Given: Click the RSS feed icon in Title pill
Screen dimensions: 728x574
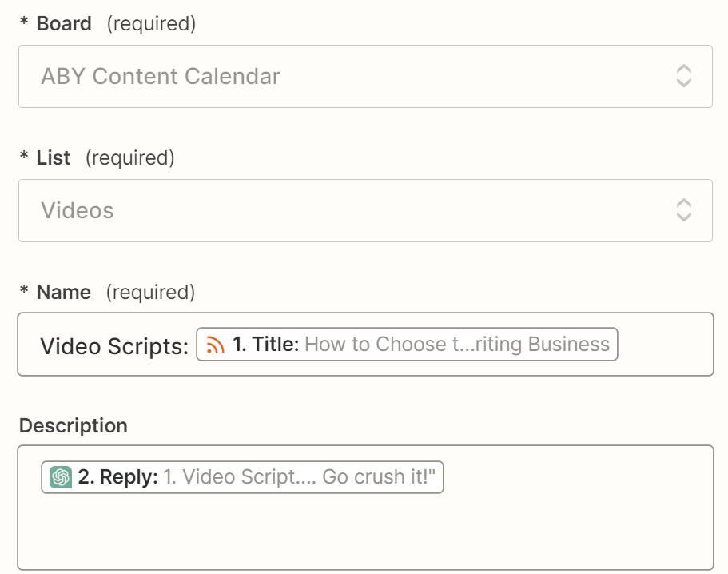Looking at the screenshot, I should (216, 345).
